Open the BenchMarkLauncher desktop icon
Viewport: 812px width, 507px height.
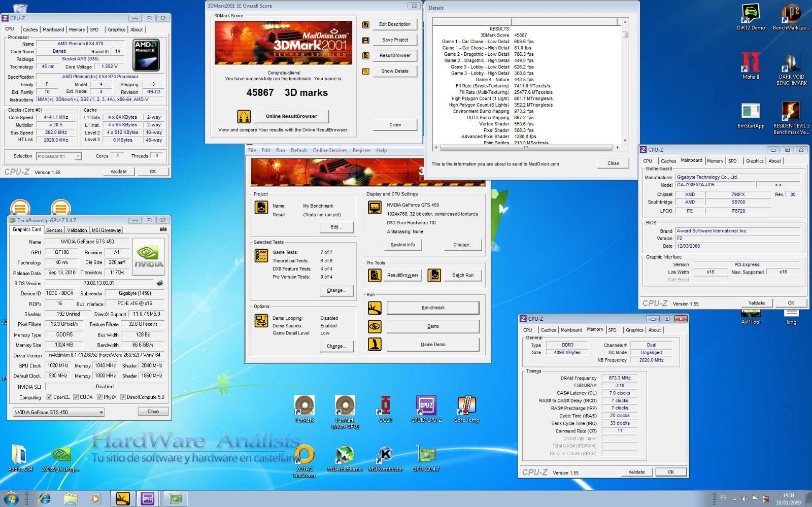[791, 16]
